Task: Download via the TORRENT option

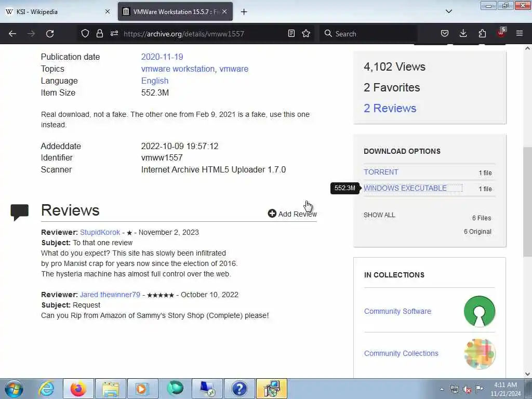Action: coord(381,172)
